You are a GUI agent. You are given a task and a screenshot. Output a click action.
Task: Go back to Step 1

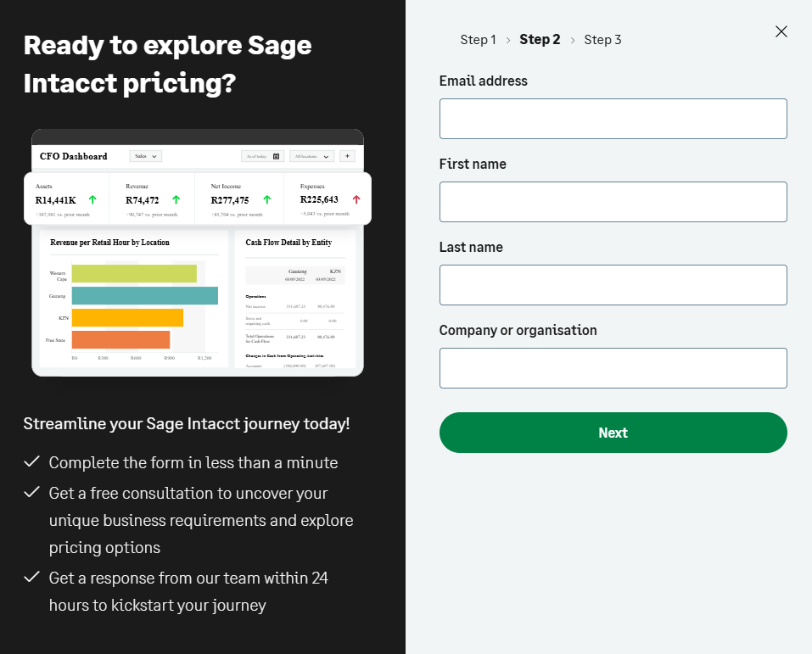click(478, 40)
